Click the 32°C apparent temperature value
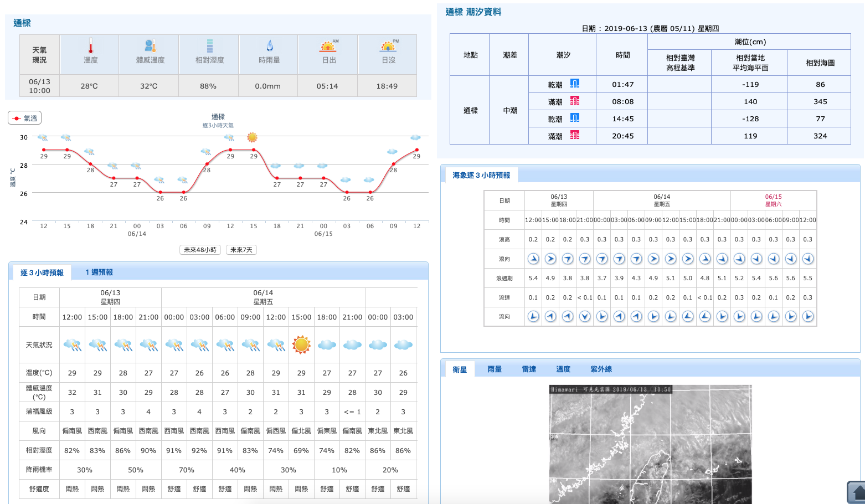Viewport: 865px width, 504px height. point(149,86)
